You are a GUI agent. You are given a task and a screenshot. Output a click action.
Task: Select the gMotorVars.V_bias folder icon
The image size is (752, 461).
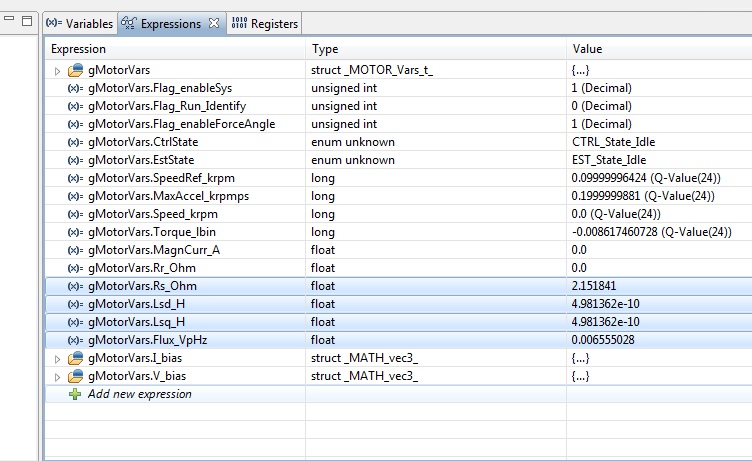[75, 376]
